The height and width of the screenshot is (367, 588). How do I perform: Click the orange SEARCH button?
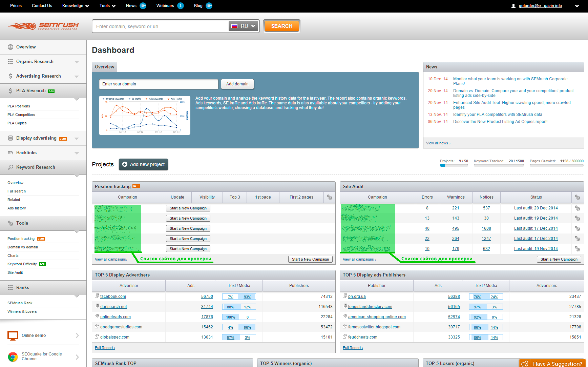282,26
